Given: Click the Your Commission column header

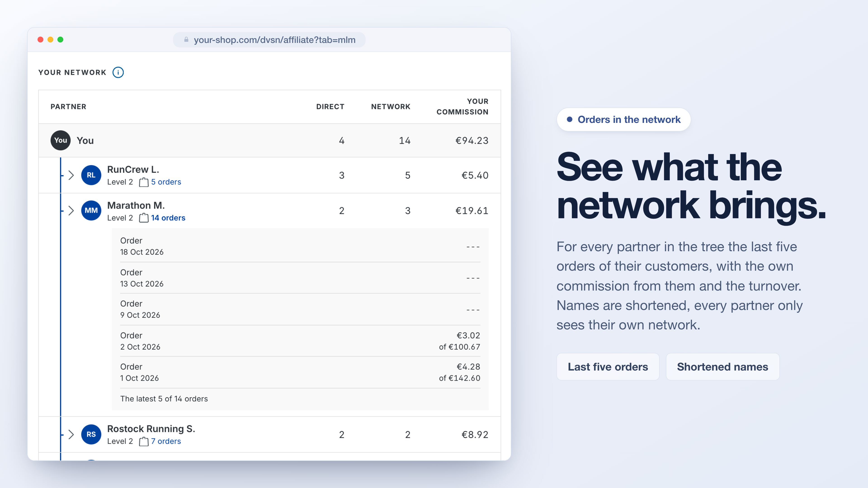Looking at the screenshot, I should pyautogui.click(x=462, y=107).
